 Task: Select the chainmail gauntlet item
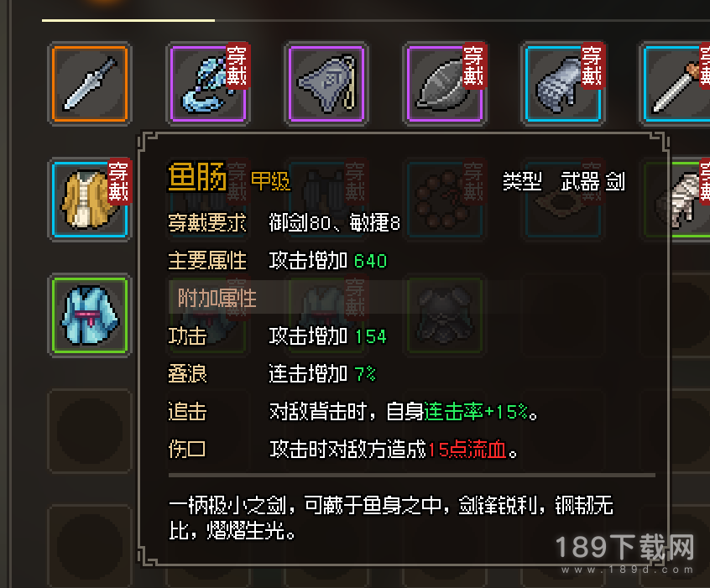pyautogui.click(x=563, y=84)
